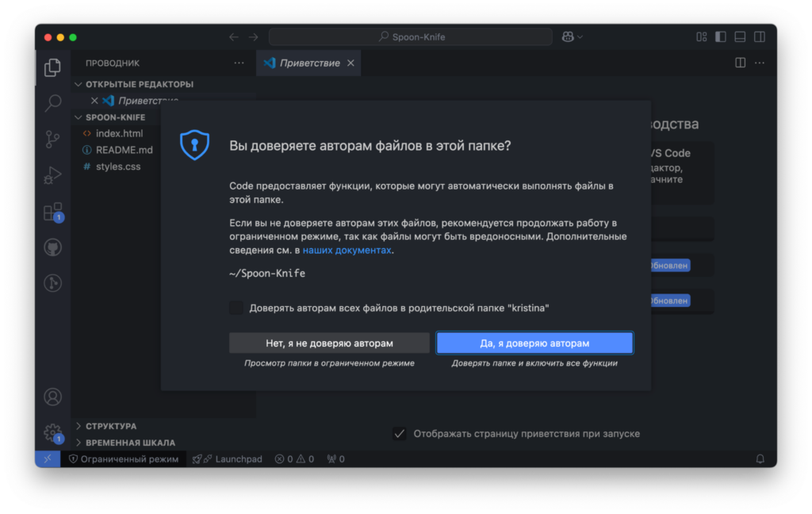Open the Source Control view

coord(52,139)
